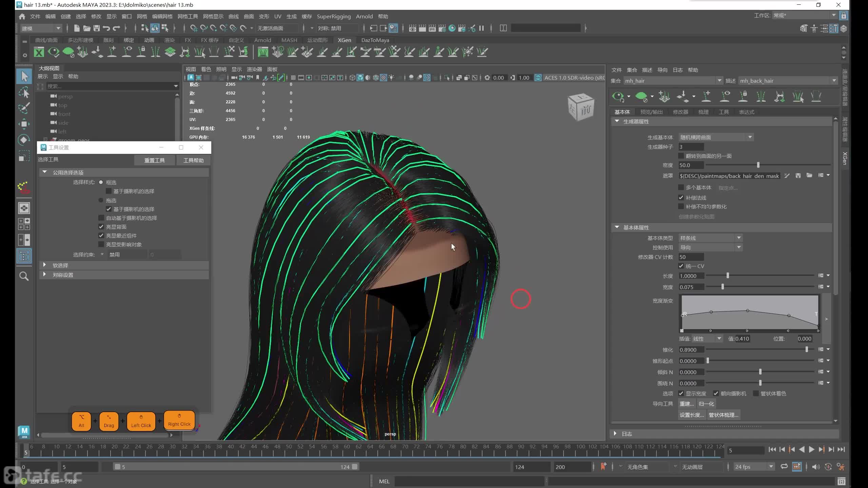Image resolution: width=868 pixels, height=488 pixels.
Task: Switch to the DazToMaya shelf tab
Action: (375, 40)
